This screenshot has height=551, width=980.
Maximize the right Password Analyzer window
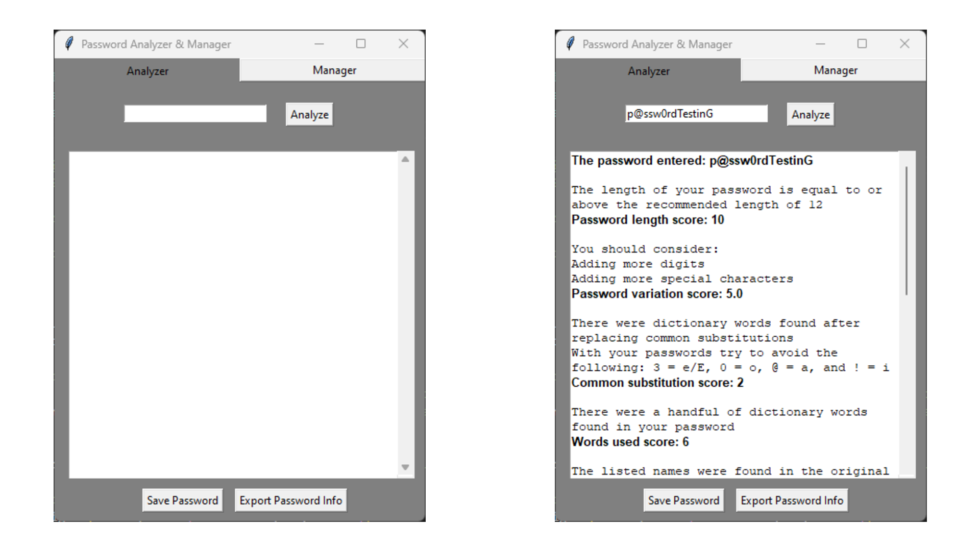[862, 44]
